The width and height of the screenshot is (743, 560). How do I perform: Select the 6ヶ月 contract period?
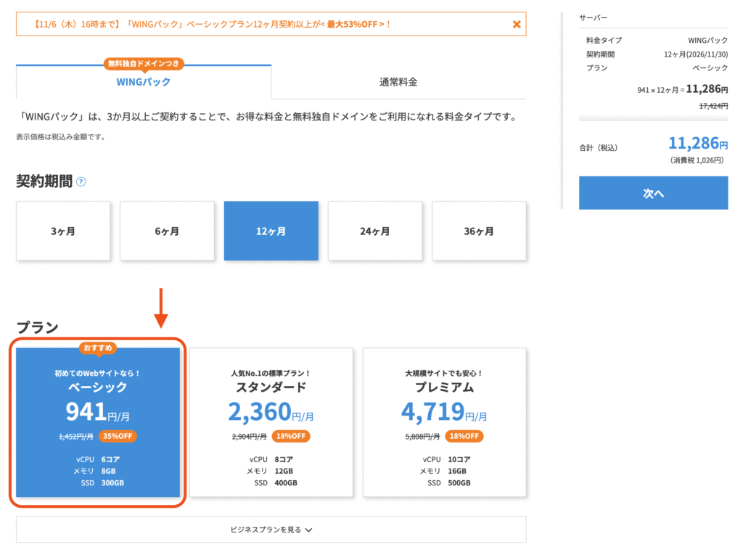click(x=167, y=230)
